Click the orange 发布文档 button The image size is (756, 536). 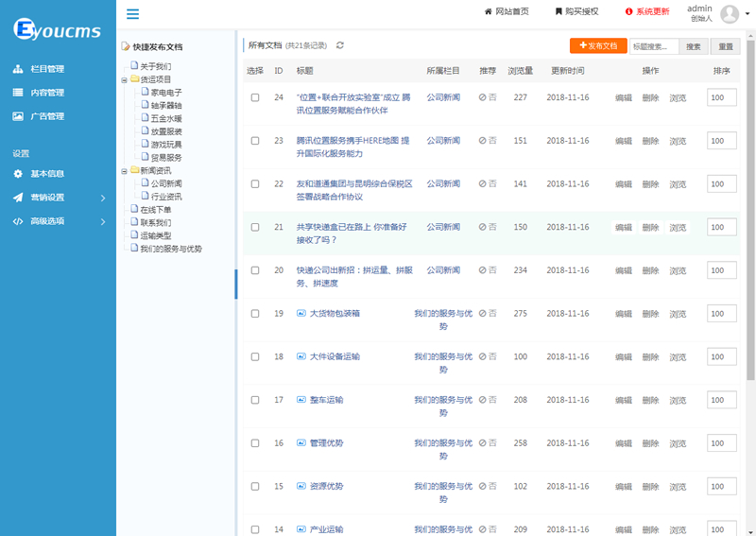(x=598, y=45)
